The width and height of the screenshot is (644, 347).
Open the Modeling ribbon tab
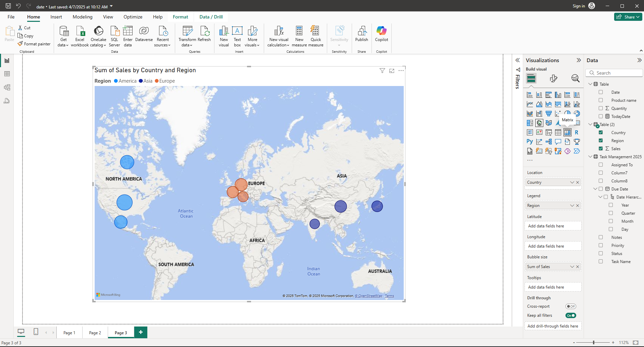point(83,17)
